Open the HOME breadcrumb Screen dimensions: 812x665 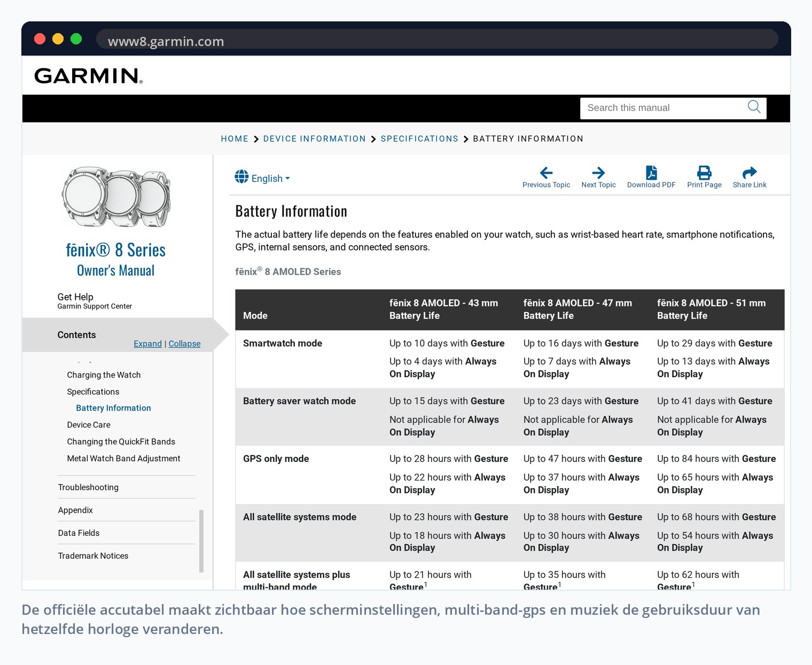(x=235, y=139)
